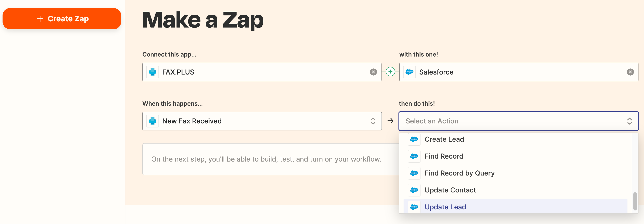This screenshot has width=644, height=224.
Task: Click the FAX.PLUS icon in trigger field
Action: [x=153, y=121]
